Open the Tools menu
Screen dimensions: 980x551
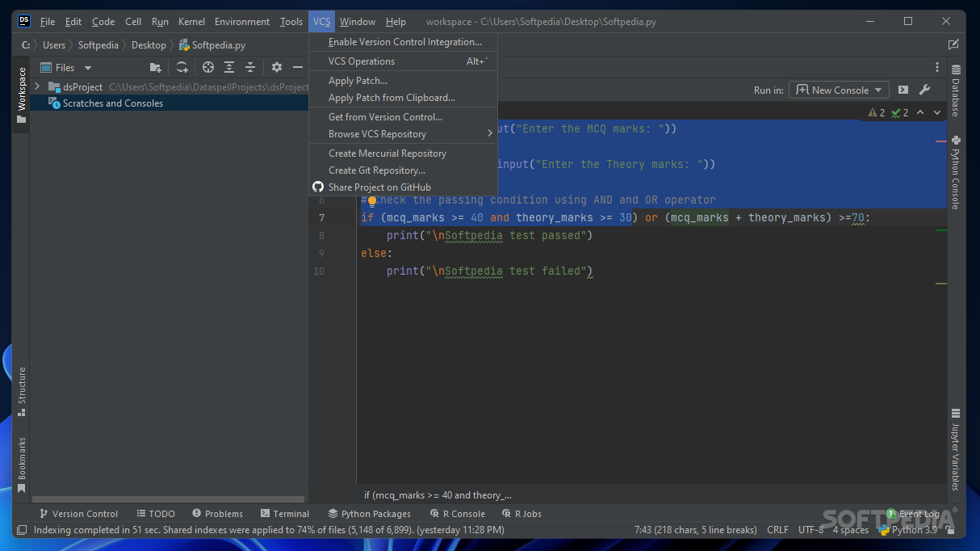coord(291,22)
